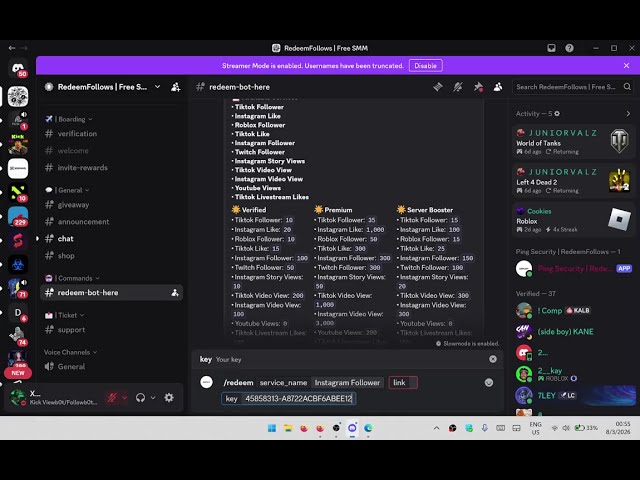Toggle deafen headphones icon
Screen dimensions: 640x480
(x=140, y=398)
